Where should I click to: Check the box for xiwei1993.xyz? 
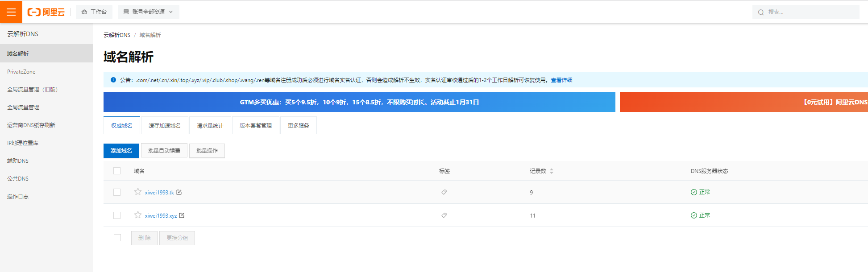[x=117, y=215]
